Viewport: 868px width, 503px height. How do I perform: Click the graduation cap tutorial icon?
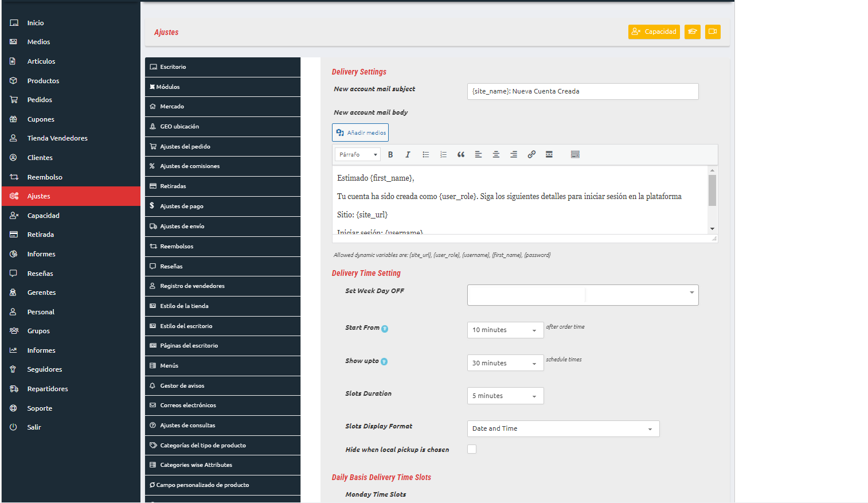[692, 32]
